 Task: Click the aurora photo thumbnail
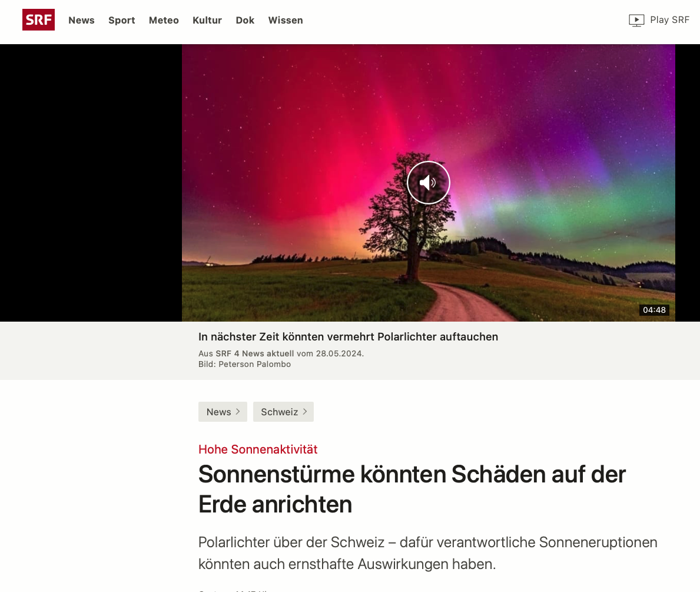428,183
